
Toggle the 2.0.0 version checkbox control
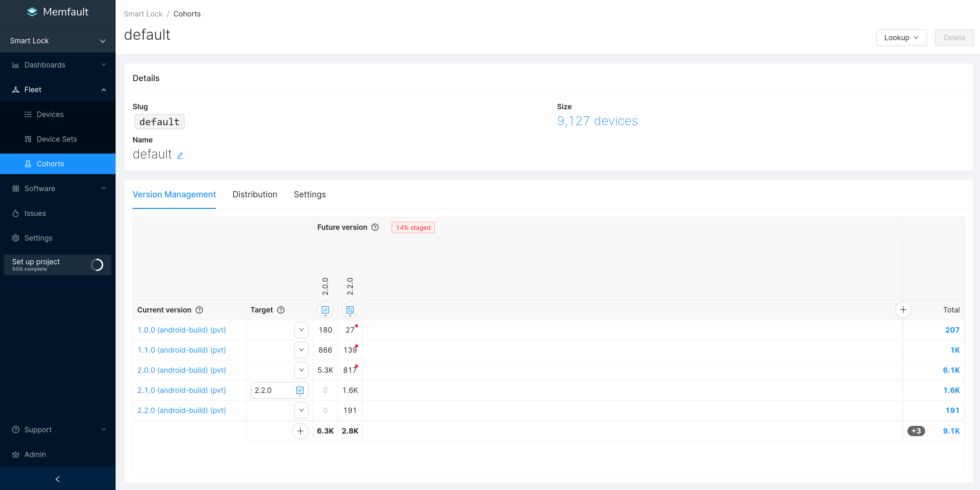(325, 310)
